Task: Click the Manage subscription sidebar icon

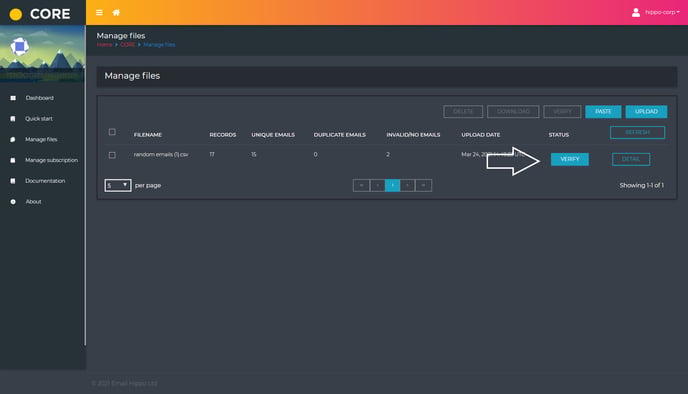Action: (13, 160)
